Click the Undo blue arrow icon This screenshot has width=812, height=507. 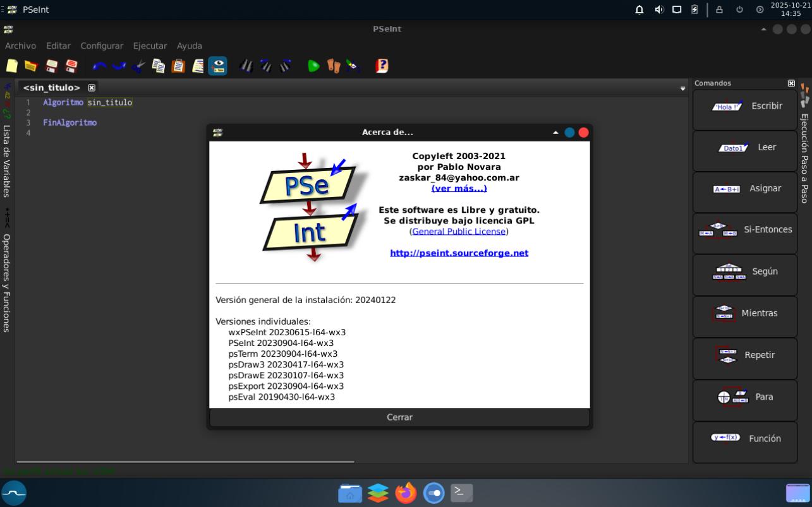coord(99,66)
